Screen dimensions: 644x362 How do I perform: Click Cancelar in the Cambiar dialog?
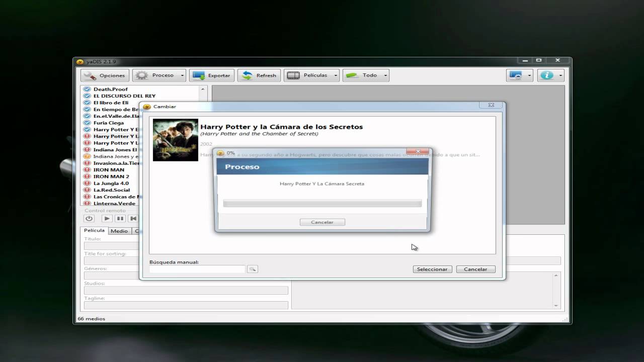coord(475,269)
